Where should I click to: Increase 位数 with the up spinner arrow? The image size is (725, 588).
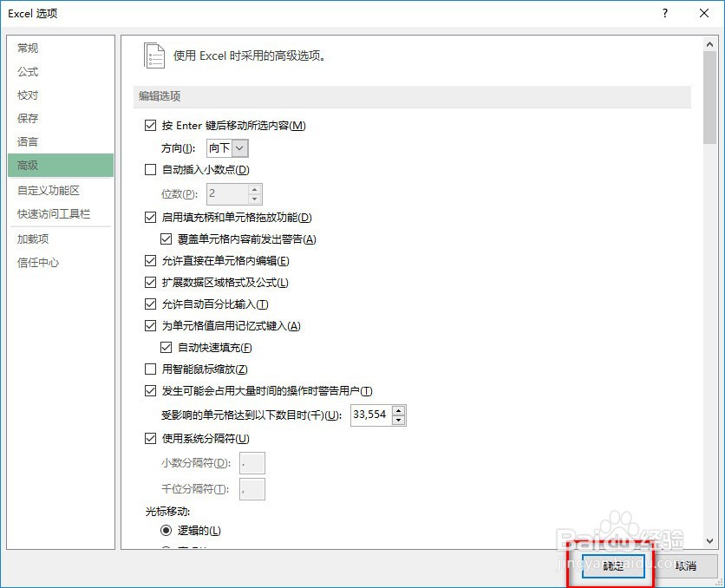click(255, 189)
